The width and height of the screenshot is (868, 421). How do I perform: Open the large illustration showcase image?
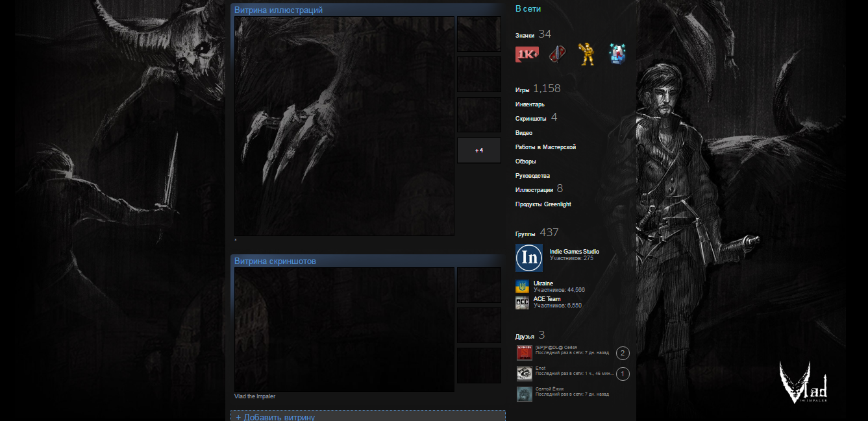point(344,126)
